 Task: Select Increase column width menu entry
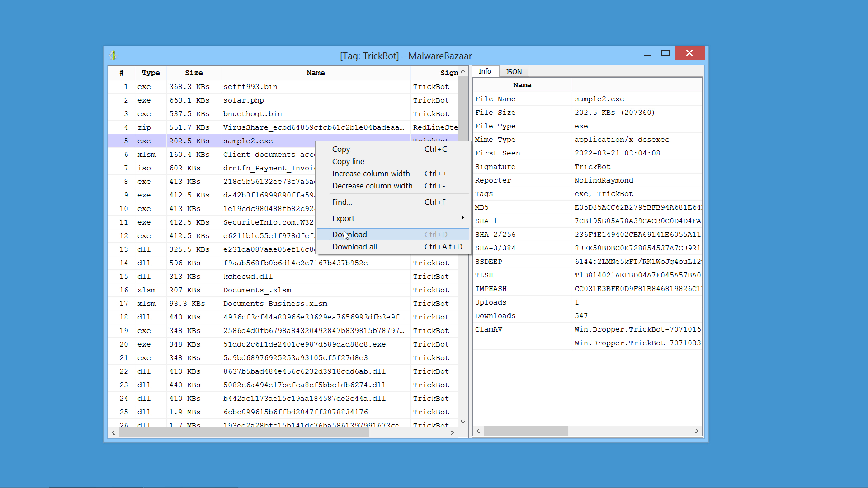(x=392, y=174)
